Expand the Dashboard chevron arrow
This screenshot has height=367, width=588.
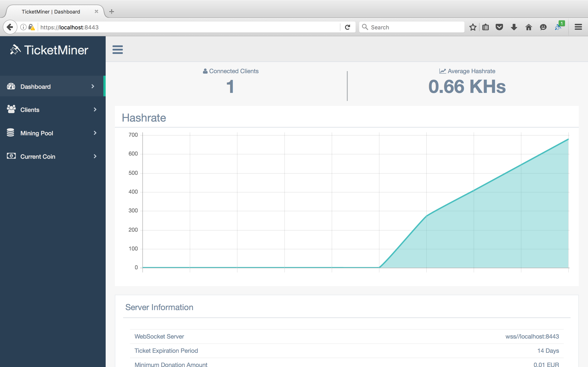93,86
